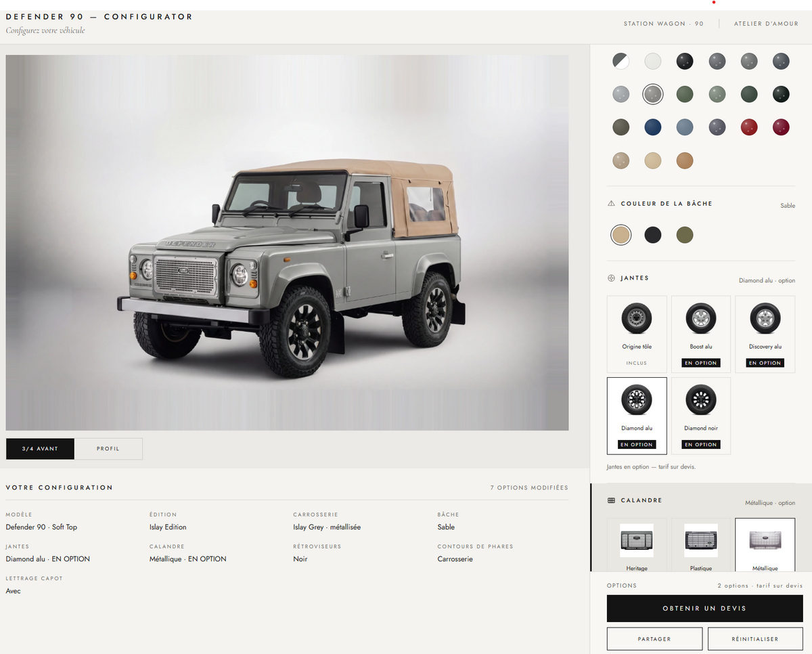This screenshot has width=812, height=654.
Task: Click the grille icon next to Calandre heading
Action: (611, 500)
